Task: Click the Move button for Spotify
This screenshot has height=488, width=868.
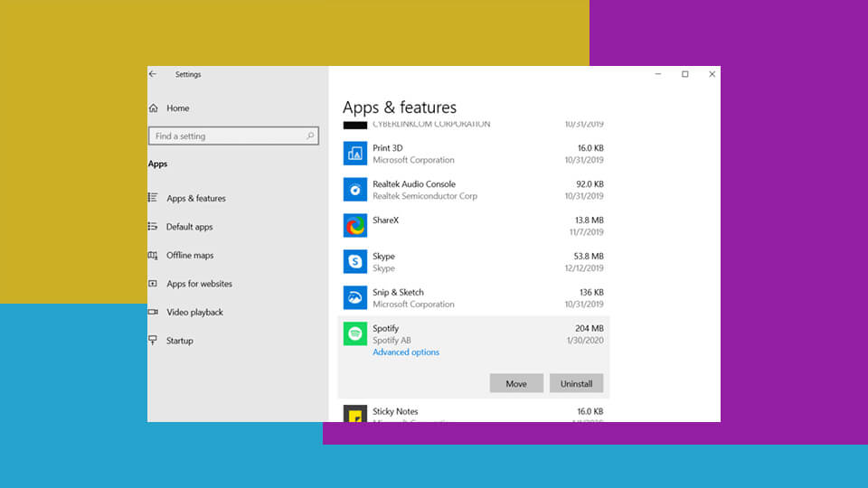Action: pyautogui.click(x=516, y=383)
